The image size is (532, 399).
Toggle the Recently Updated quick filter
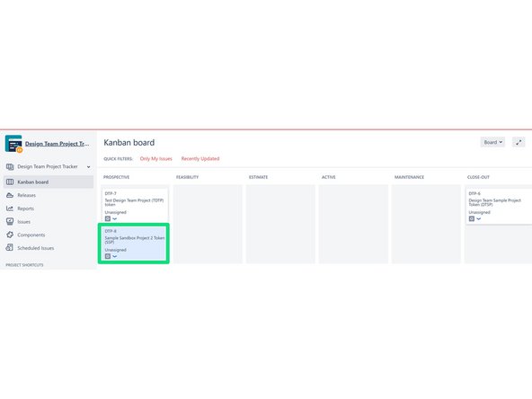pos(200,158)
